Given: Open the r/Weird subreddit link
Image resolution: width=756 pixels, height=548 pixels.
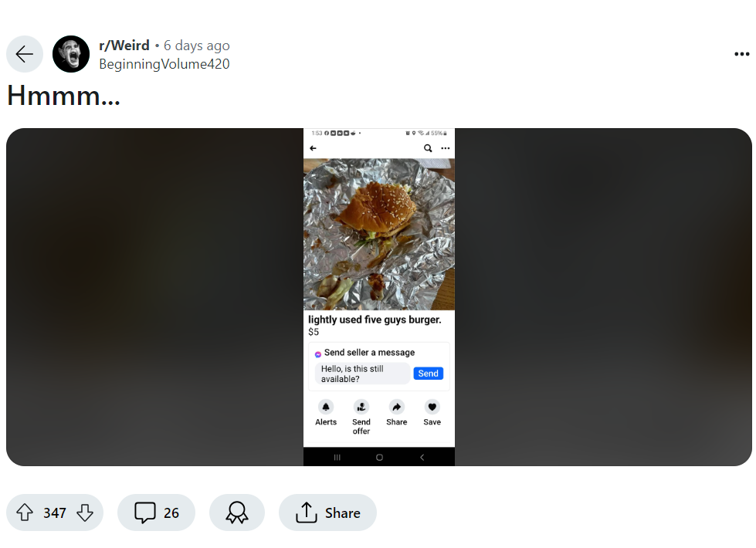Looking at the screenshot, I should pos(124,46).
